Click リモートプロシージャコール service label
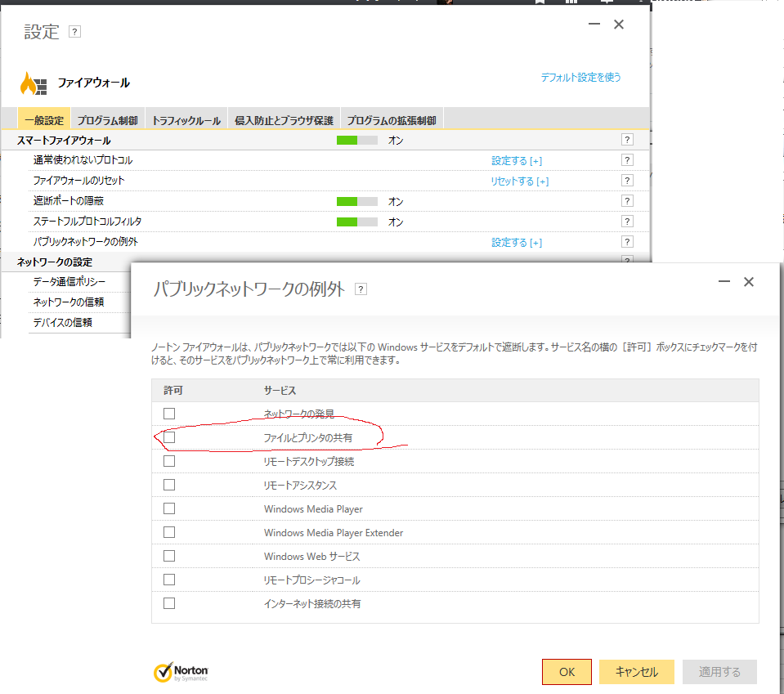Screen dimensions: 784x694 (311, 580)
